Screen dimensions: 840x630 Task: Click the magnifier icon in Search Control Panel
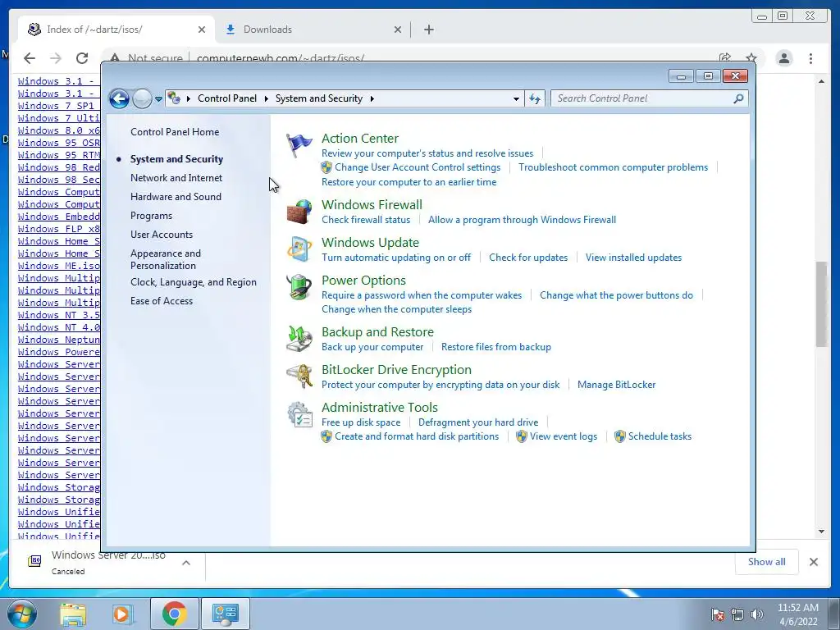(x=739, y=98)
